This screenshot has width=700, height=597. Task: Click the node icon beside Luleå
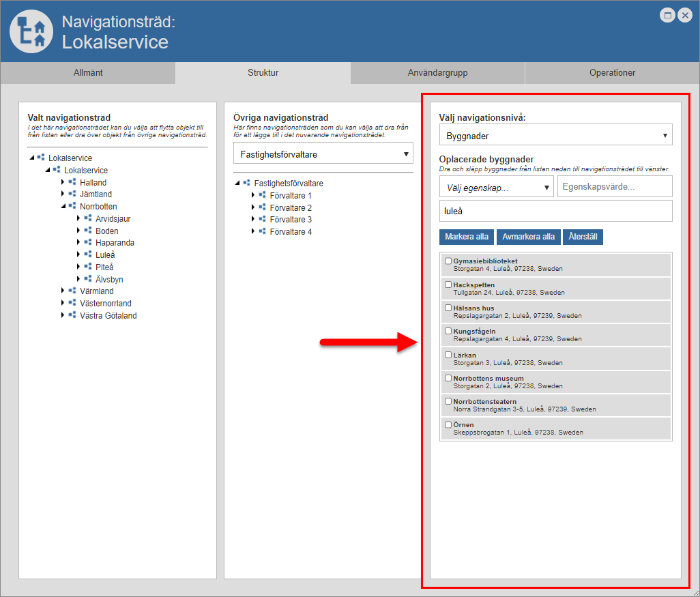pyautogui.click(x=87, y=254)
